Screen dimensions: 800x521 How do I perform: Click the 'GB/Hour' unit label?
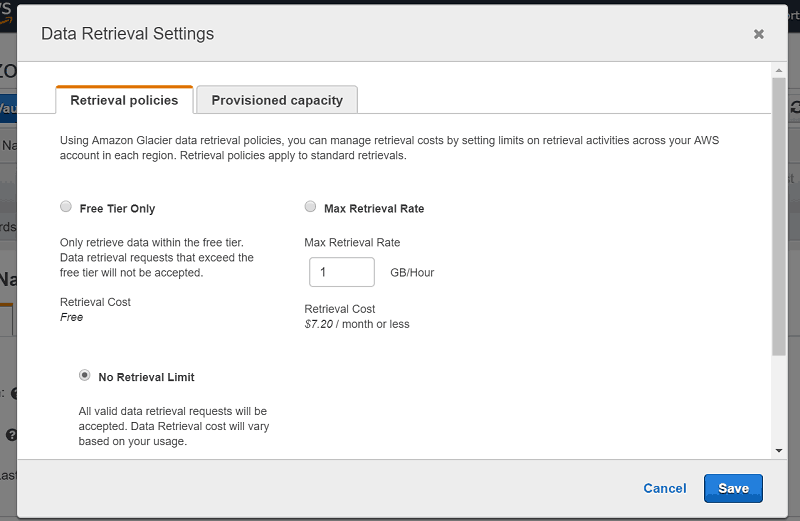[412, 272]
